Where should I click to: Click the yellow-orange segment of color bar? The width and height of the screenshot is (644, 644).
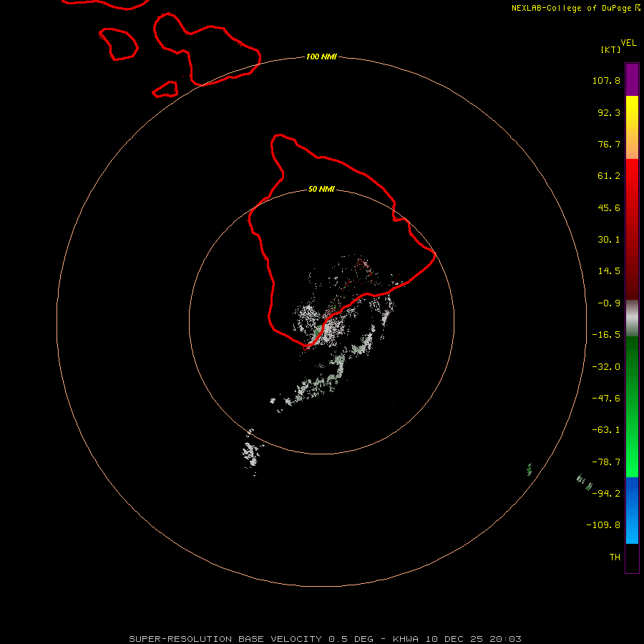point(632,127)
